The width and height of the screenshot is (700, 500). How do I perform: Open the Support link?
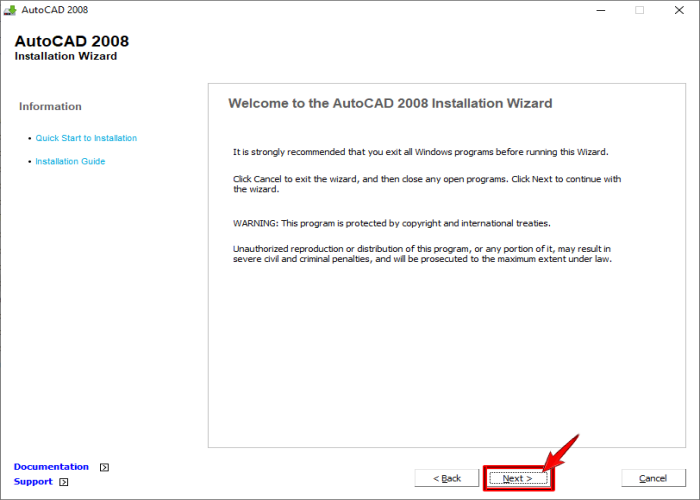[33, 481]
